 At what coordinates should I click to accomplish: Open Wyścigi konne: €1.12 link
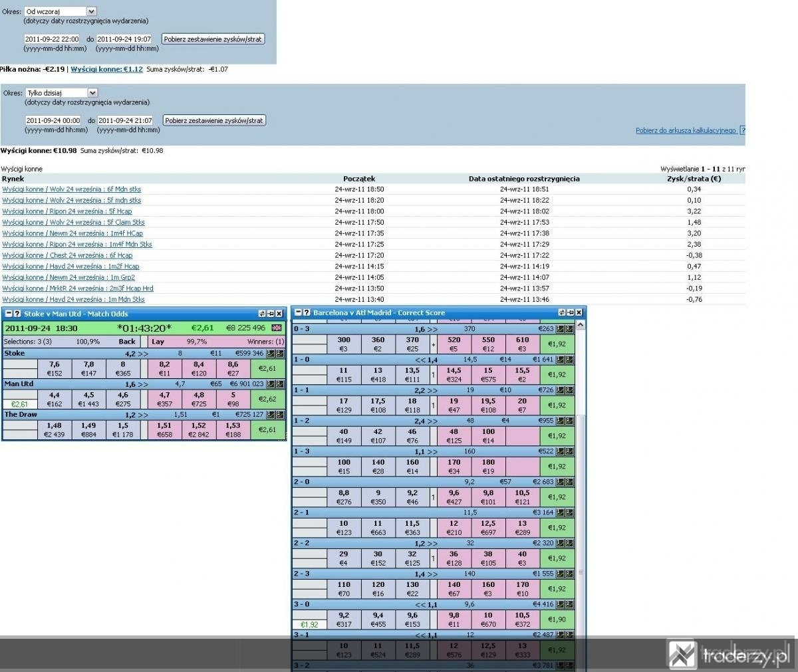pos(107,69)
